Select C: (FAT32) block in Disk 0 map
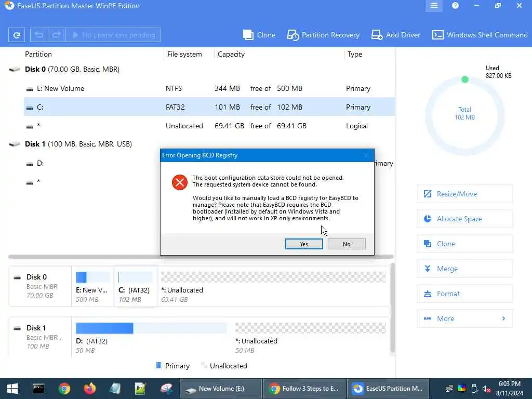 [x=135, y=287]
